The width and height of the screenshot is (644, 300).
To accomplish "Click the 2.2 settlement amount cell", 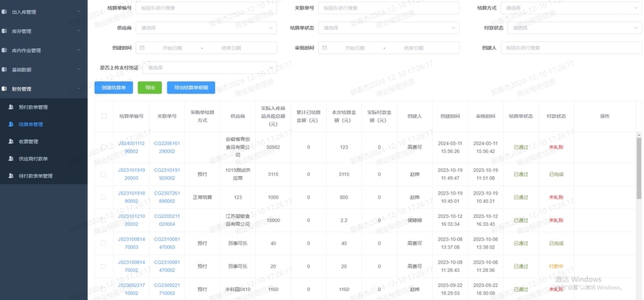I will (x=344, y=220).
